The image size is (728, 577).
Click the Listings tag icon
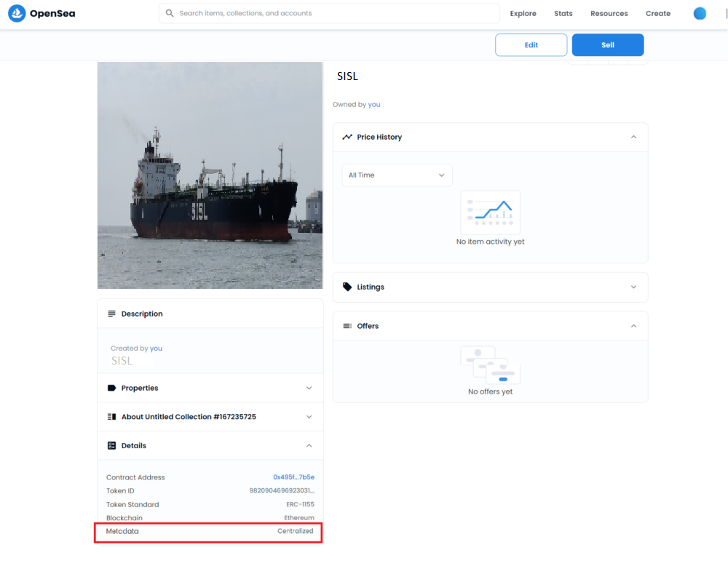[x=347, y=287]
